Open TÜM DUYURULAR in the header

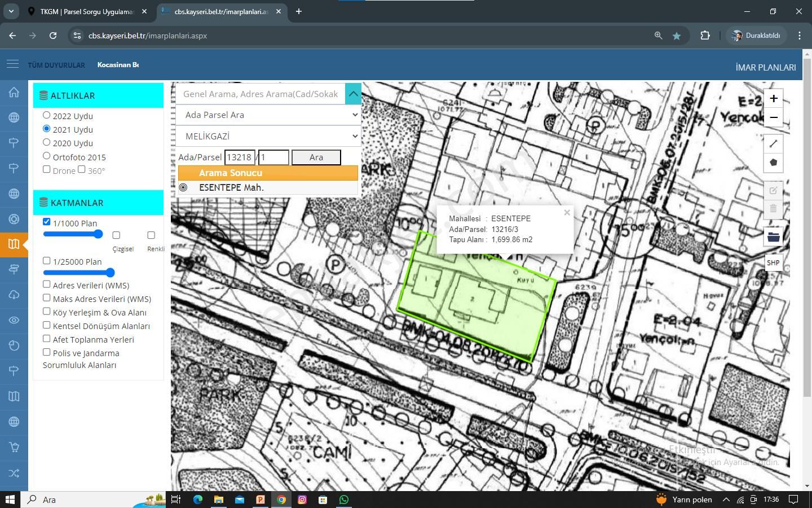(x=56, y=65)
